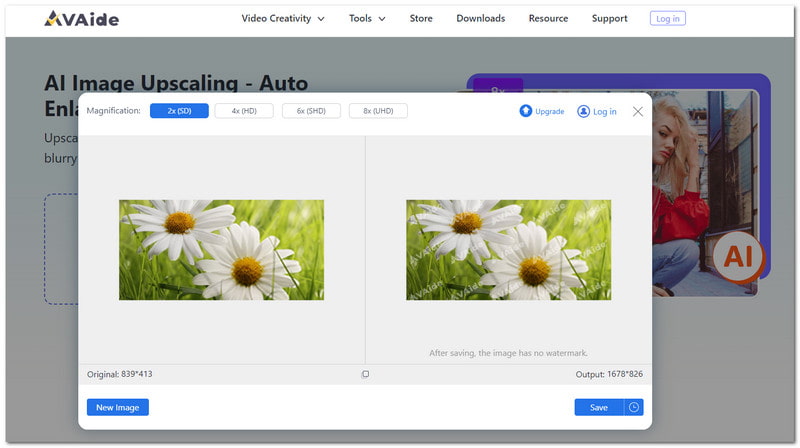This screenshot has width=800, height=448.
Task: Click the New Image button
Action: (118, 407)
